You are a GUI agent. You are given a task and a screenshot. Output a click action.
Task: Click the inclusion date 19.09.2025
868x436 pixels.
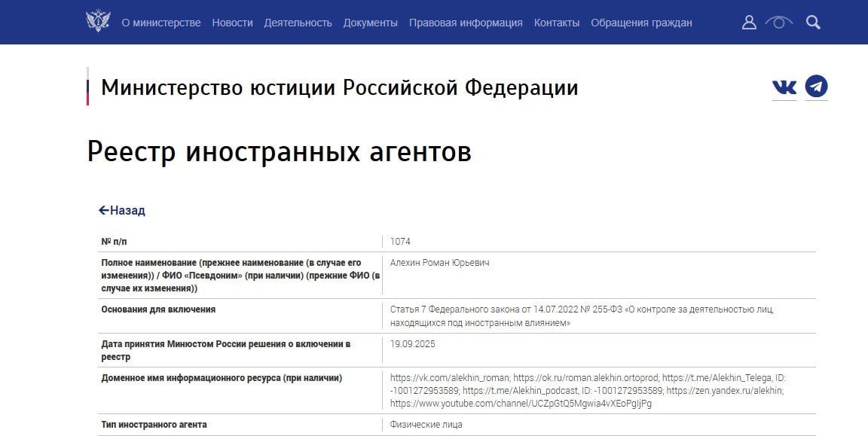[412, 344]
